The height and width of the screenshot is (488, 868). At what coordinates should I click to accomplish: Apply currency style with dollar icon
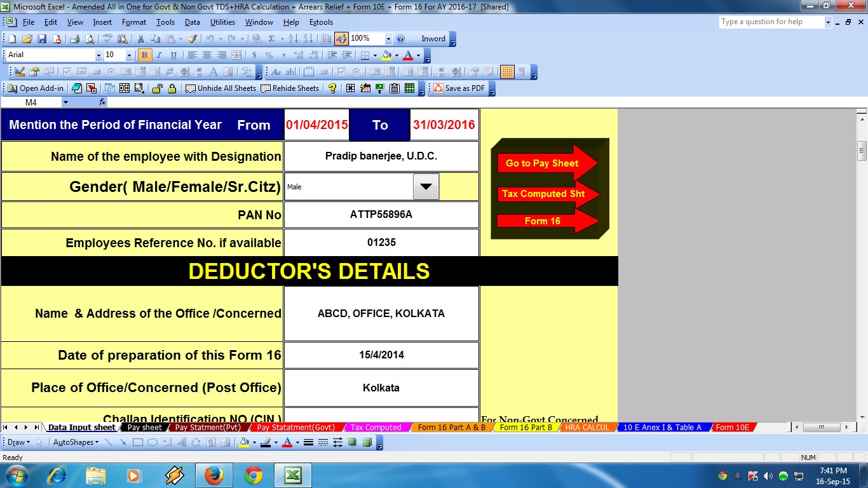point(254,55)
